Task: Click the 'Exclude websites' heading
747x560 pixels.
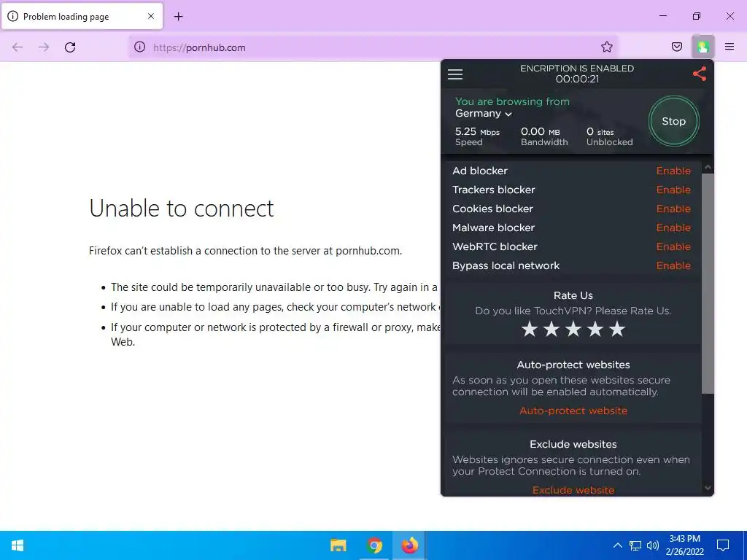Action: coord(573,444)
